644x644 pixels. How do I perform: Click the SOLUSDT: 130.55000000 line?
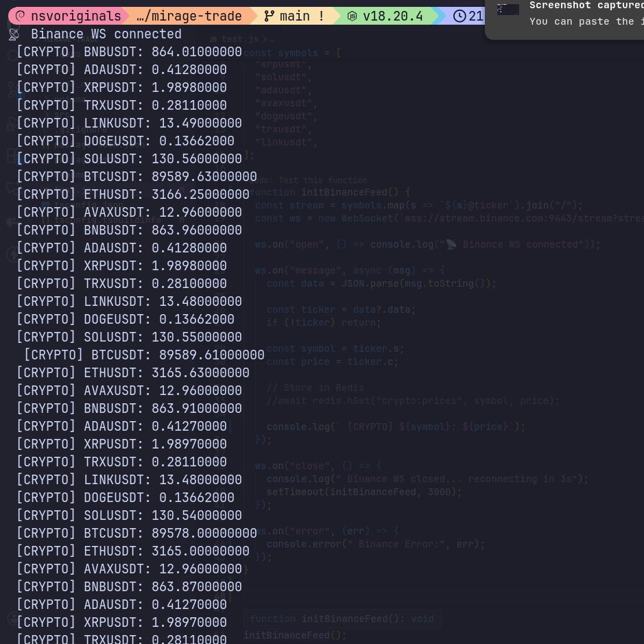click(129, 337)
